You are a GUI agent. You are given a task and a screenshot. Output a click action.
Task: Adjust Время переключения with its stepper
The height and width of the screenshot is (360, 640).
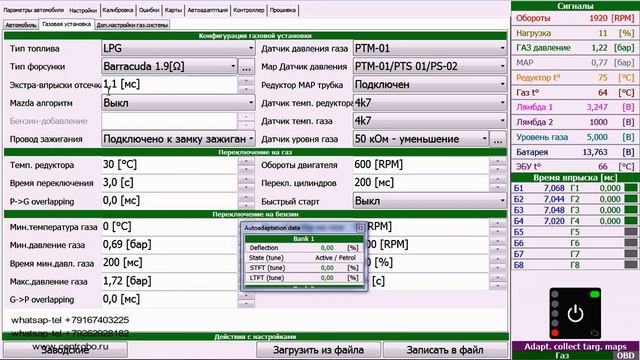tap(246, 183)
